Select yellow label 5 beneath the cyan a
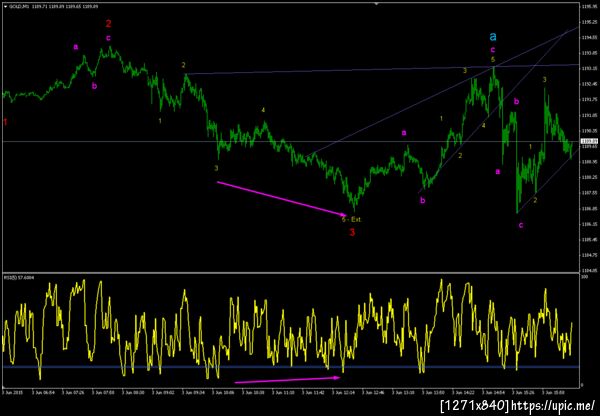This screenshot has height=416, width=600. point(493,59)
